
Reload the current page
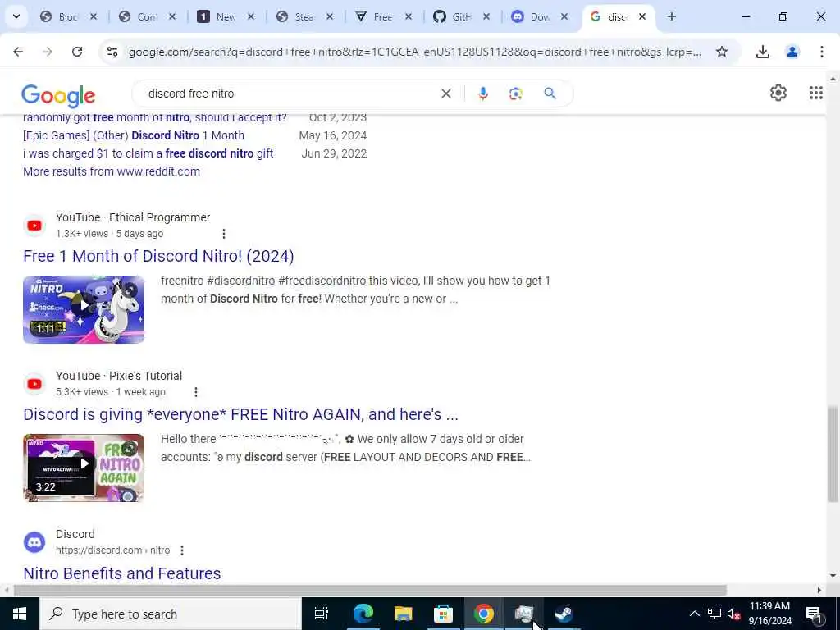coord(77,52)
